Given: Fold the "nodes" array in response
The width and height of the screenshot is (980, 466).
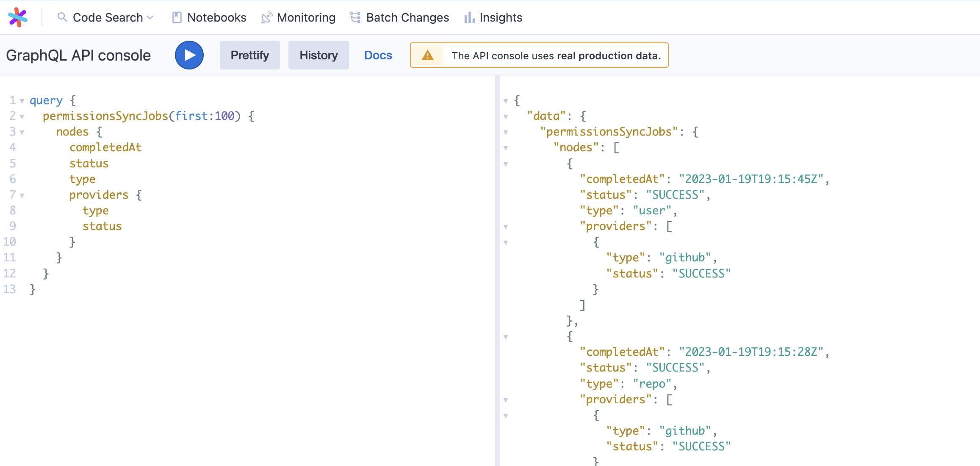Looking at the screenshot, I should [506, 148].
